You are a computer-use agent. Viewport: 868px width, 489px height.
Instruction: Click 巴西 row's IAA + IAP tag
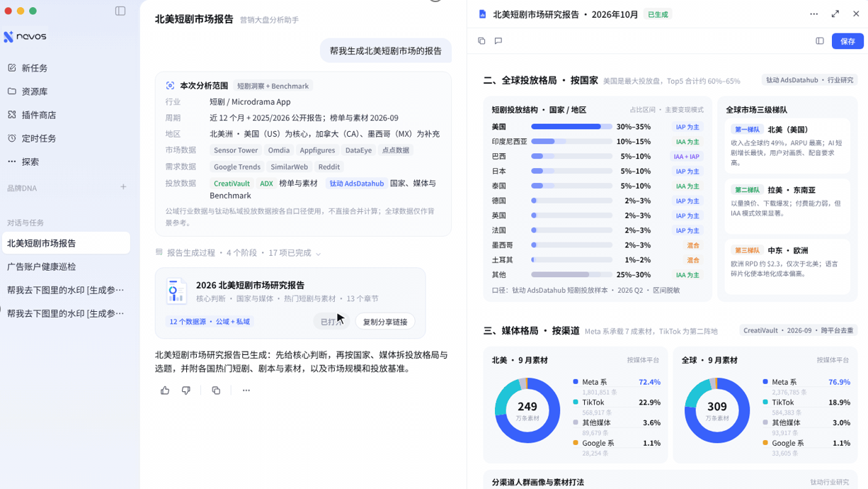[x=687, y=157]
